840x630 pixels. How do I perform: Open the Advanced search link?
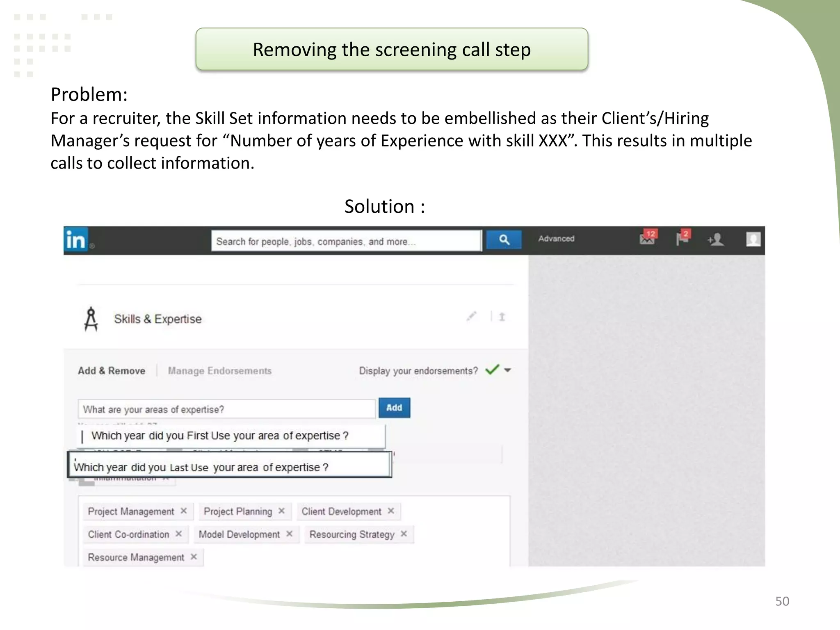pos(556,239)
